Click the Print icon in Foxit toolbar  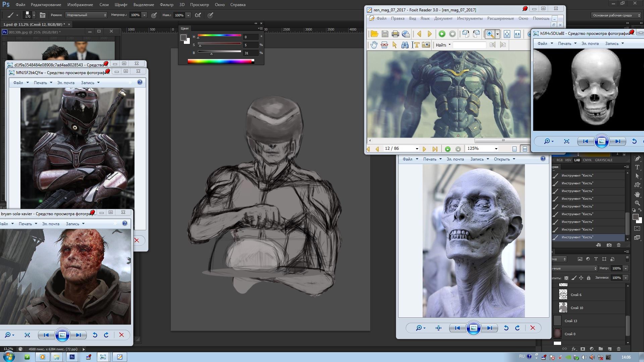click(x=395, y=34)
